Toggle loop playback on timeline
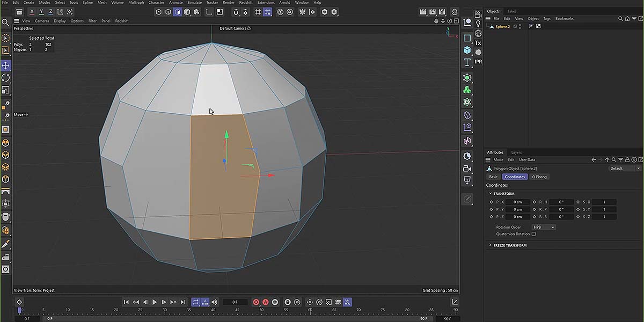644x322 pixels. [195, 302]
